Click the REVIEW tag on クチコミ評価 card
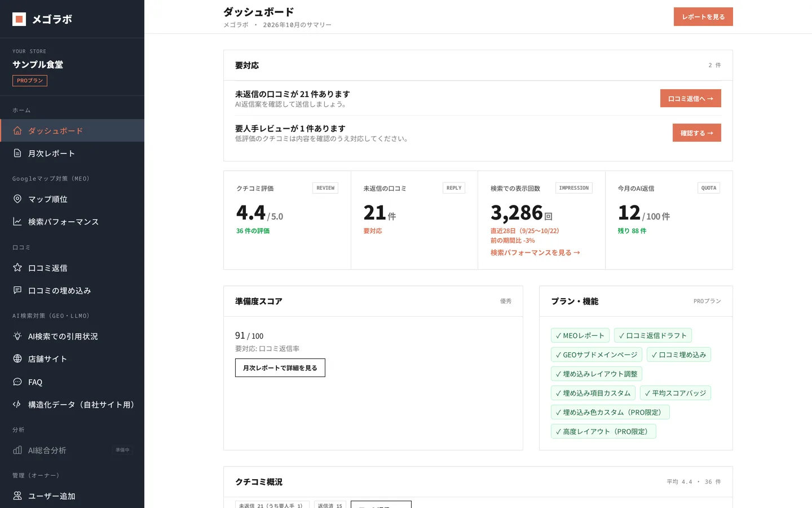The width and height of the screenshot is (812, 508). [325, 188]
